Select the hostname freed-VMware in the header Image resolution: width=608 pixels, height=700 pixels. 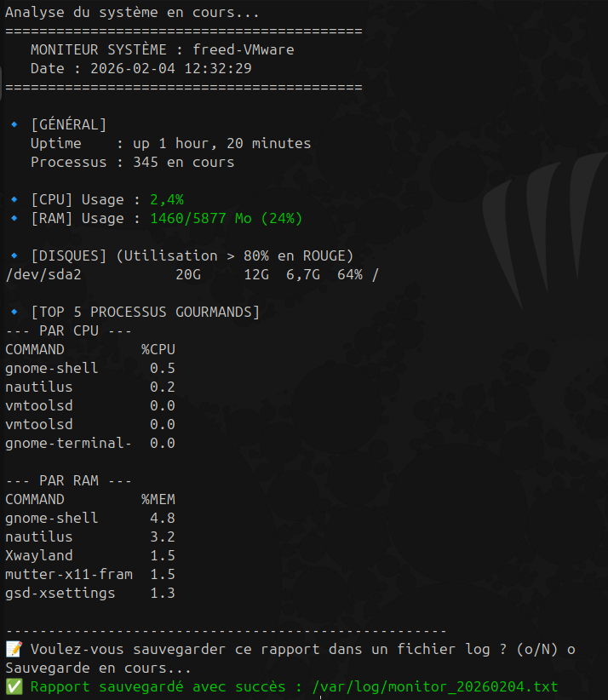pos(243,50)
